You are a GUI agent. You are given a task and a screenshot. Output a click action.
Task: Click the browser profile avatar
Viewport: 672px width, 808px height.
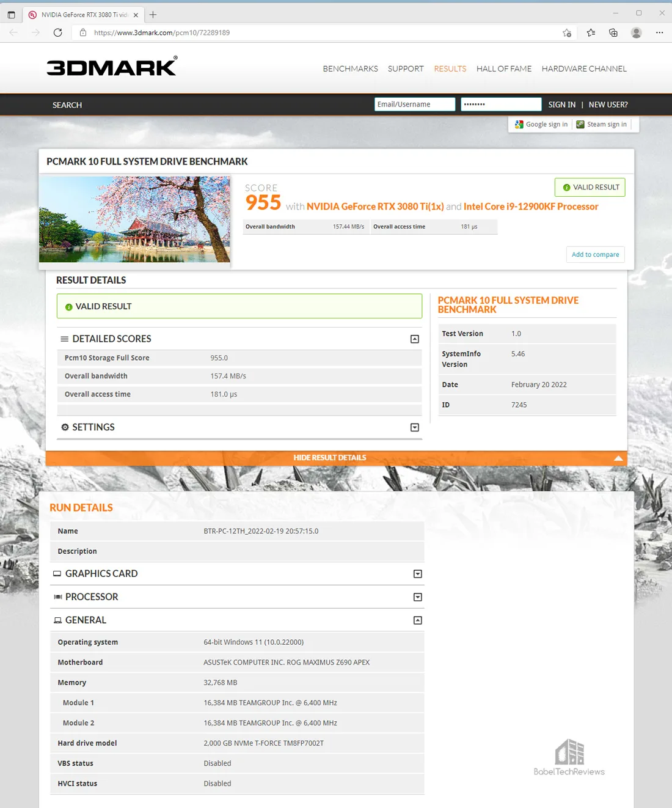[x=637, y=32]
